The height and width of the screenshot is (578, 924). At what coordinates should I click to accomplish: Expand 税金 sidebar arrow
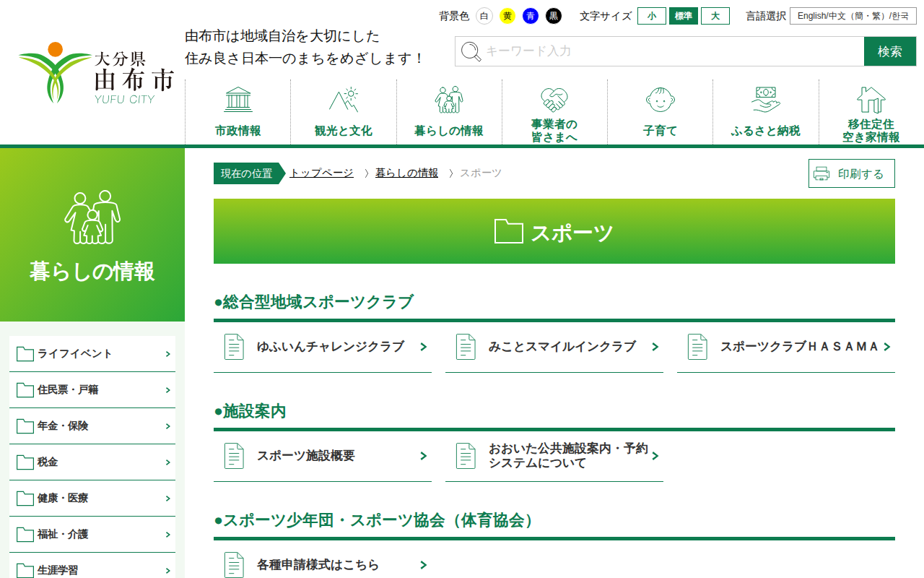pos(168,462)
